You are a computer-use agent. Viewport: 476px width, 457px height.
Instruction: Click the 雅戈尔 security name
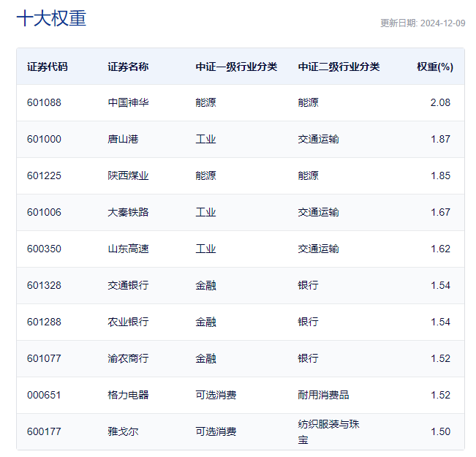pos(123,431)
